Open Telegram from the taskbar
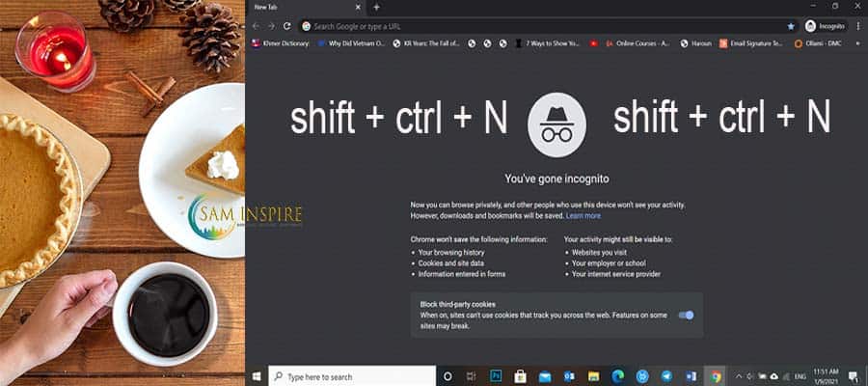Viewport: 868px width, 386px height. point(666,376)
